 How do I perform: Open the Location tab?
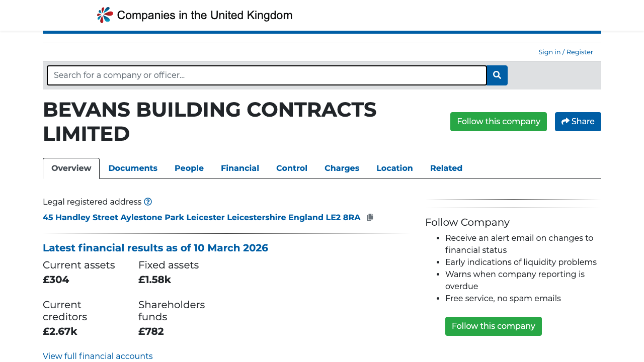pyautogui.click(x=394, y=168)
